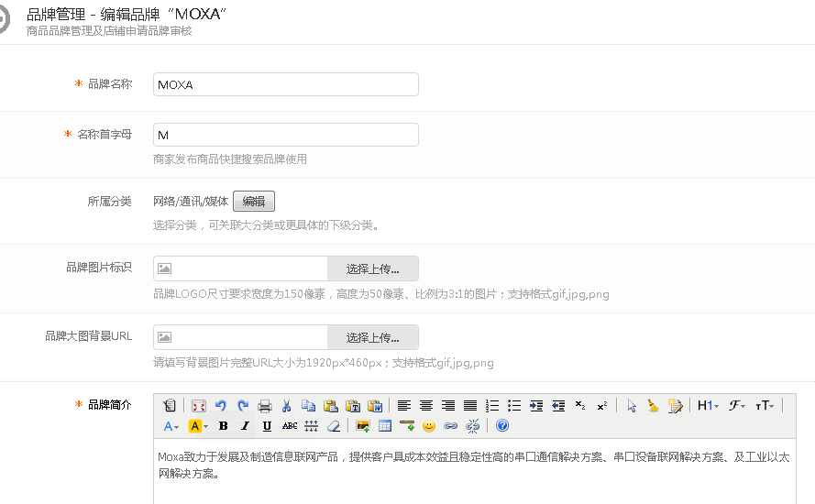
Task: Increase indent of paragraph
Action: [536, 406]
